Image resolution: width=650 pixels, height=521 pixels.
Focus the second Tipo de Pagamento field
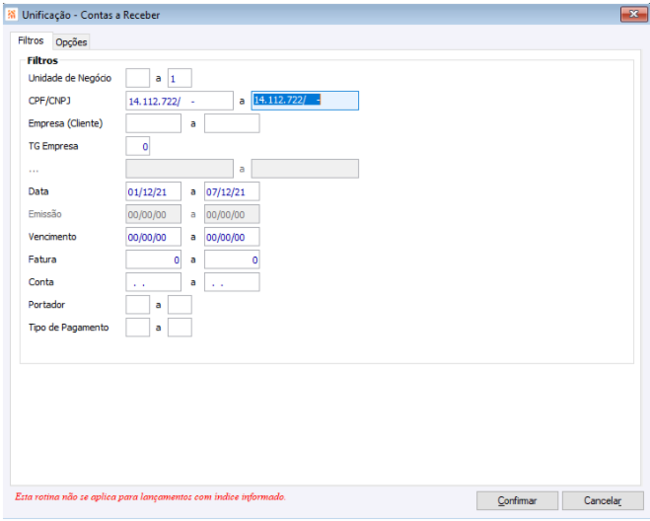[x=179, y=327]
